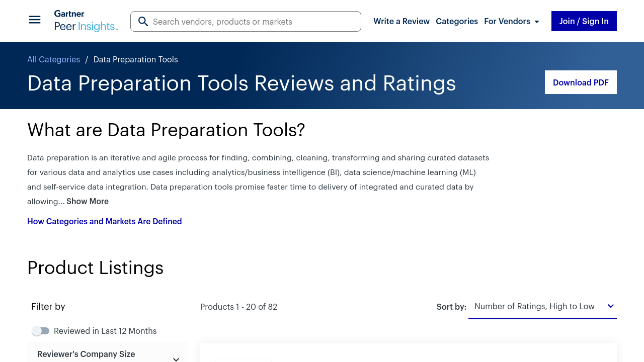The height and width of the screenshot is (362, 644).
Task: Click the Join / Sign In button
Action: coord(584,21)
